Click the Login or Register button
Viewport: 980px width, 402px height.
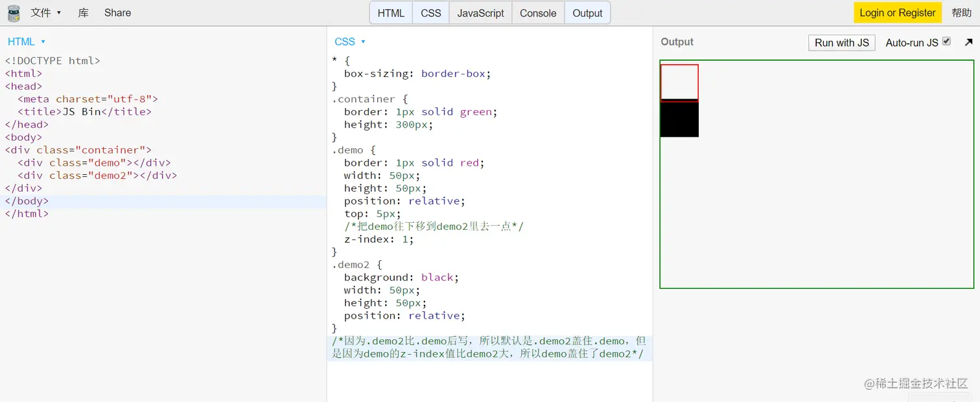(897, 13)
